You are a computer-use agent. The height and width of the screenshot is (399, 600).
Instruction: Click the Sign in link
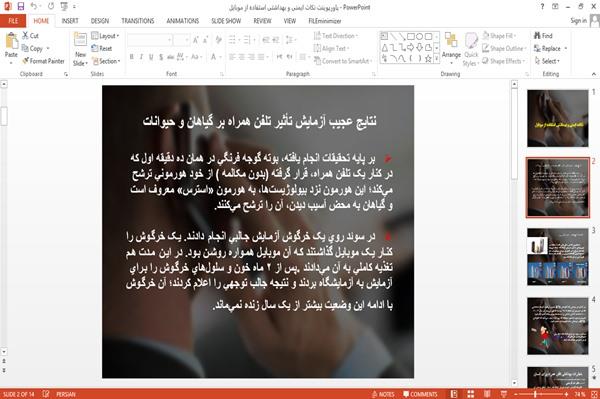coord(578,21)
